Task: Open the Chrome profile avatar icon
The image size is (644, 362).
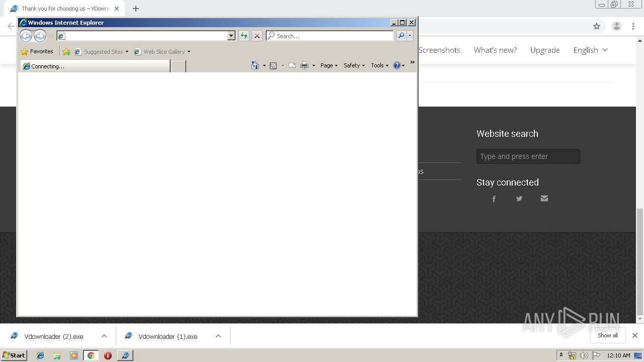Action: (x=616, y=26)
